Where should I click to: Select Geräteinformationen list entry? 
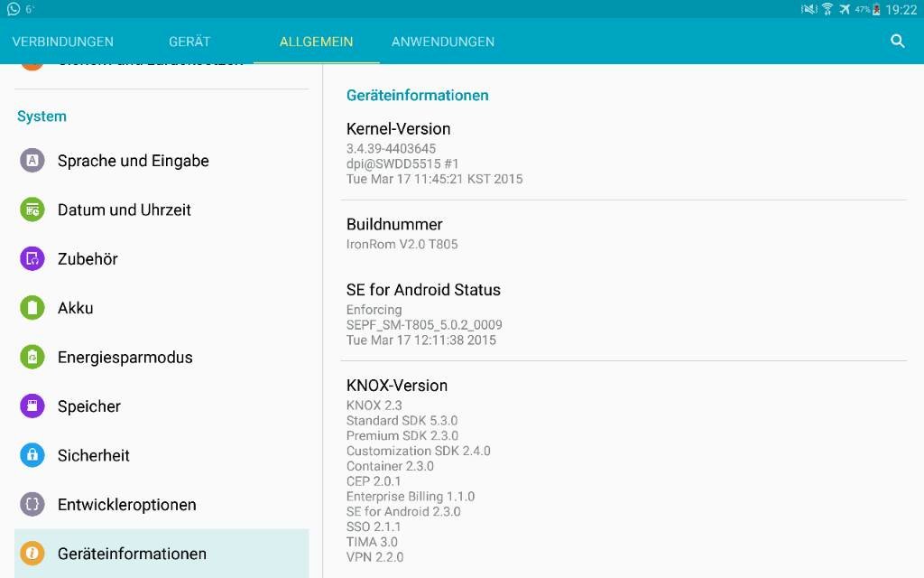pos(162,554)
